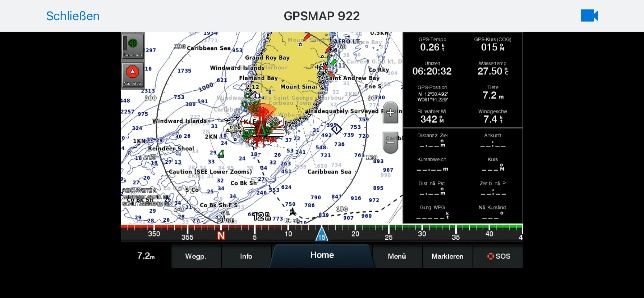Select the GPS-Tempo data field

(x=432, y=44)
